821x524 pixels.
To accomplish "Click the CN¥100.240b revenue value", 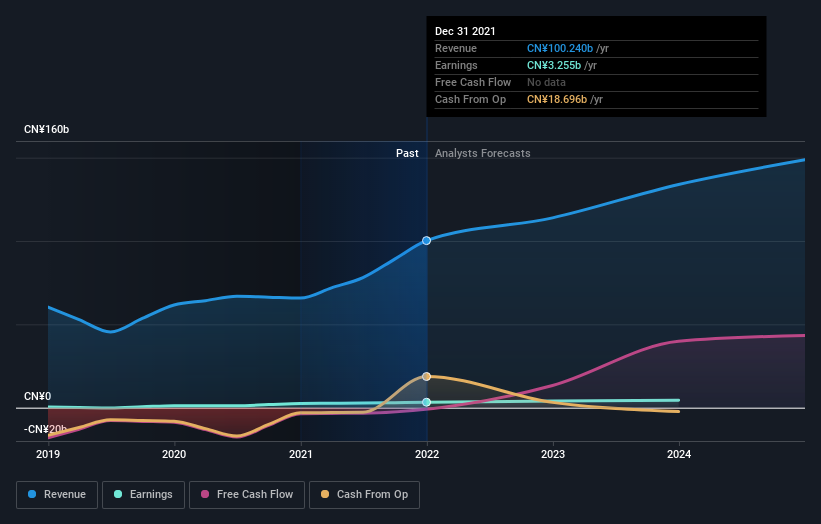I will 560,48.
